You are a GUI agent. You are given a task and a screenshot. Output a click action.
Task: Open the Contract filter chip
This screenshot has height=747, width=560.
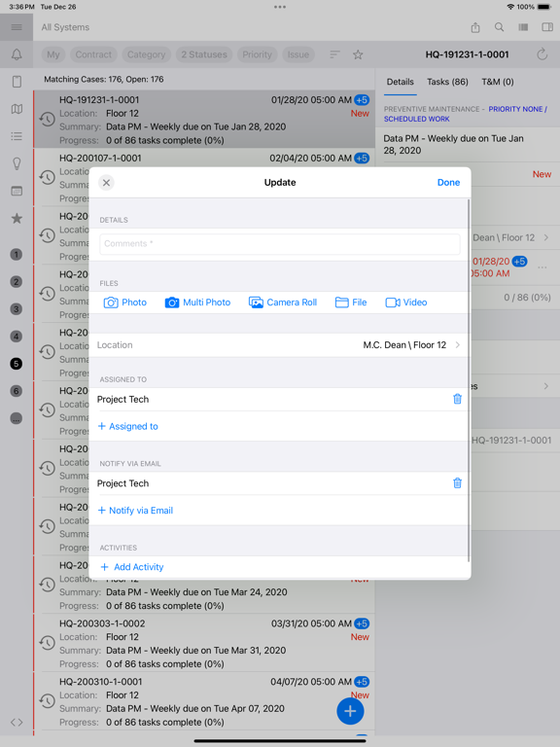click(x=93, y=54)
